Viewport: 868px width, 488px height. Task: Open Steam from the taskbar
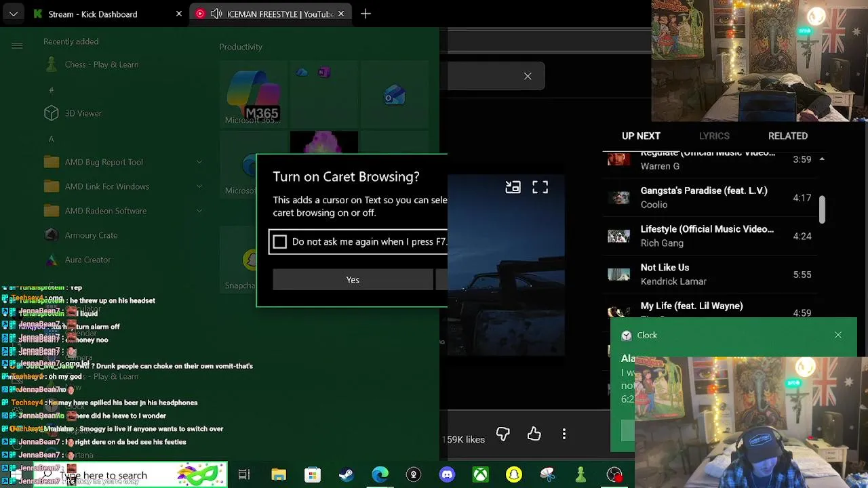click(346, 474)
